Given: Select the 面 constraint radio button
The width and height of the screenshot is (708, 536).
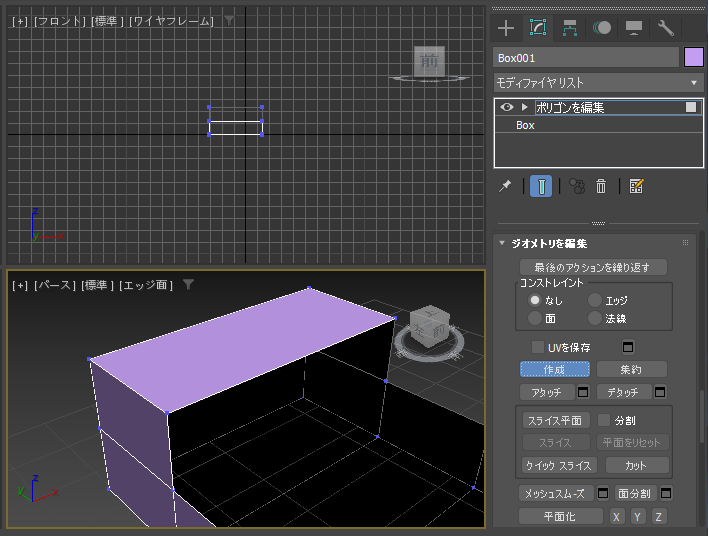Looking at the screenshot, I should tap(535, 318).
